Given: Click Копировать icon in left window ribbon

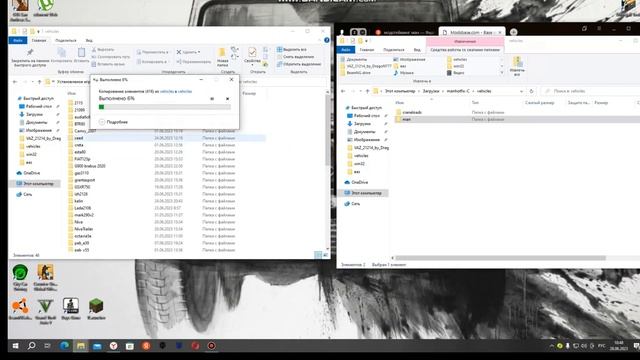Looking at the screenshot, I should [x=62, y=55].
